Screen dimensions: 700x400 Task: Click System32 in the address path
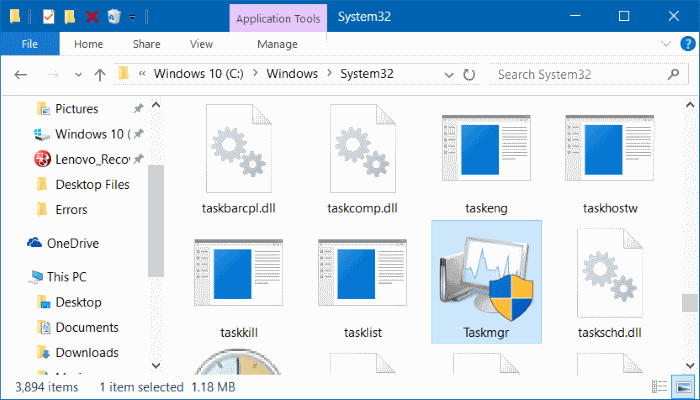(x=367, y=74)
